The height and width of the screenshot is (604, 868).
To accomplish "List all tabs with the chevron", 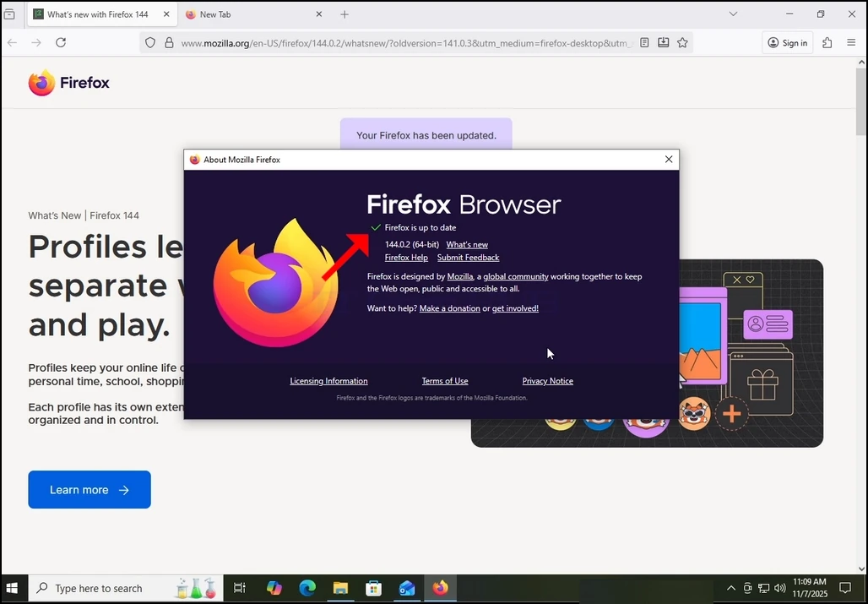I will tap(733, 14).
